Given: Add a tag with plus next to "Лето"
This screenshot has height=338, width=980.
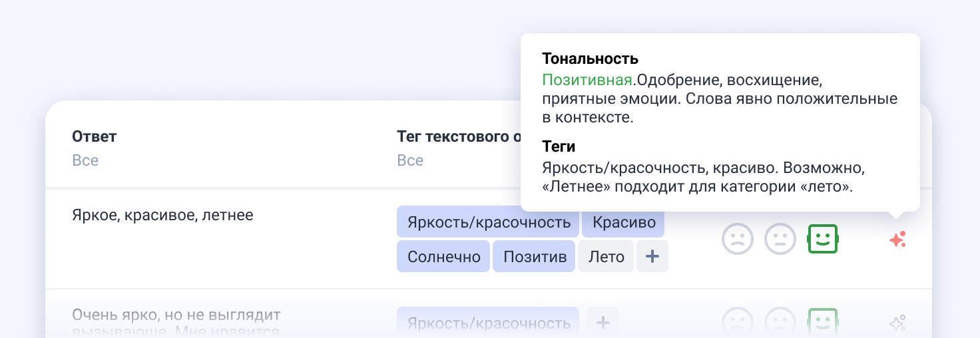Looking at the screenshot, I should click(652, 257).
